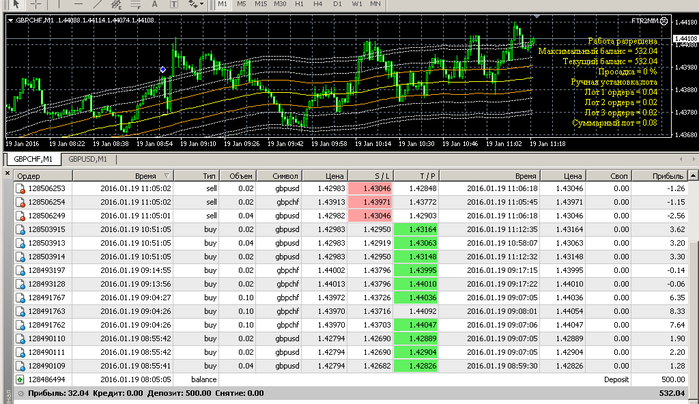Switch chart to MN timeframe
The image size is (699, 404).
tap(375, 4)
